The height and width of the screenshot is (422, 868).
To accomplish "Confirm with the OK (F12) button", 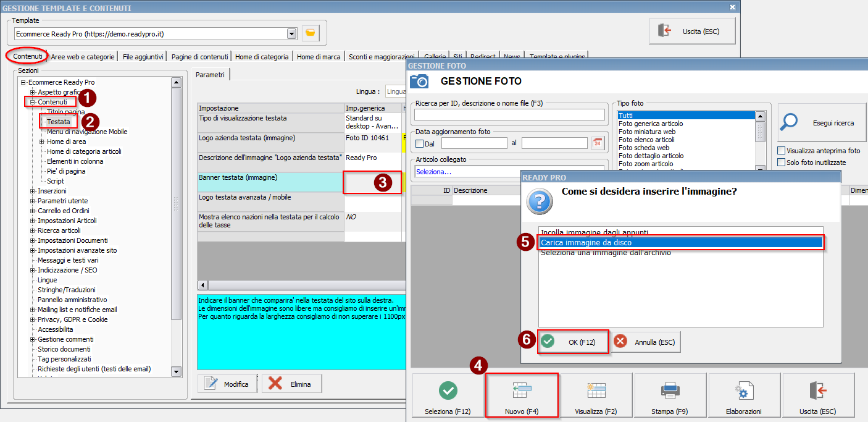I will [573, 342].
